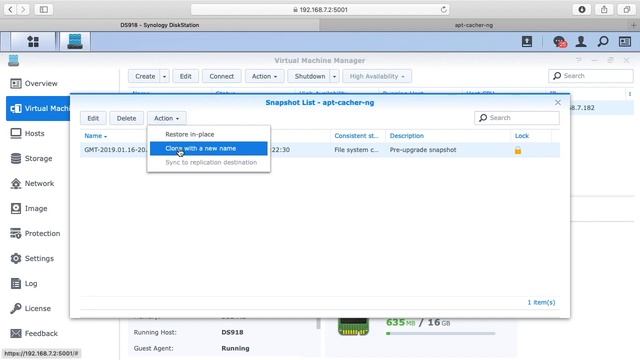
Task: Select Sync to replication destination entry
Action: (x=209, y=162)
